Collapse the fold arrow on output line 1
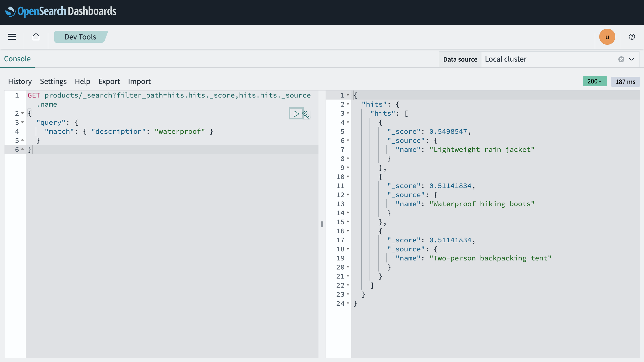Image resolution: width=644 pixels, height=362 pixels. click(348, 95)
